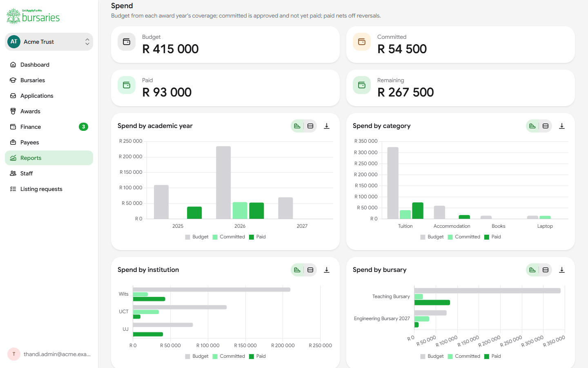The image size is (588, 368).
Task: Click the wallet icon on the Remaining card
Action: 362,85
